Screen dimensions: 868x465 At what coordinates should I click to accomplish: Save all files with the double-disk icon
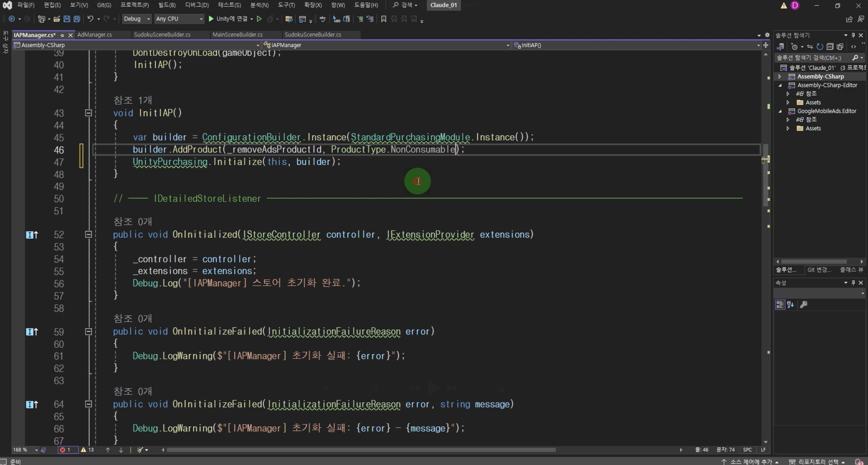77,19
